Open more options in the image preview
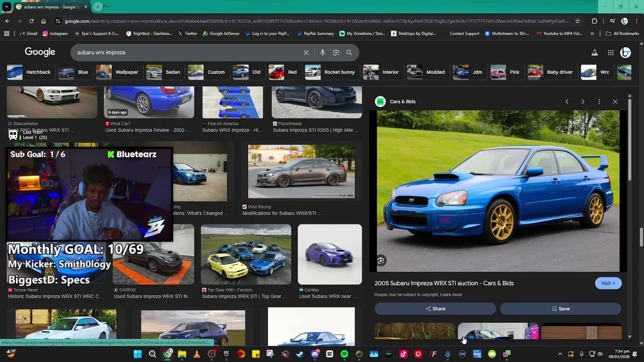 [x=599, y=102]
